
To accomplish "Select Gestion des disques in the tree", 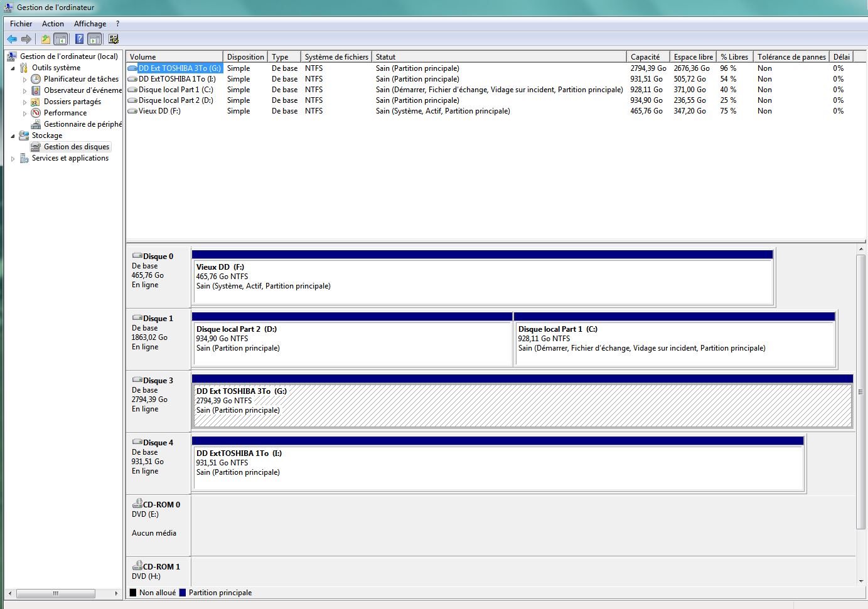I will pyautogui.click(x=77, y=147).
